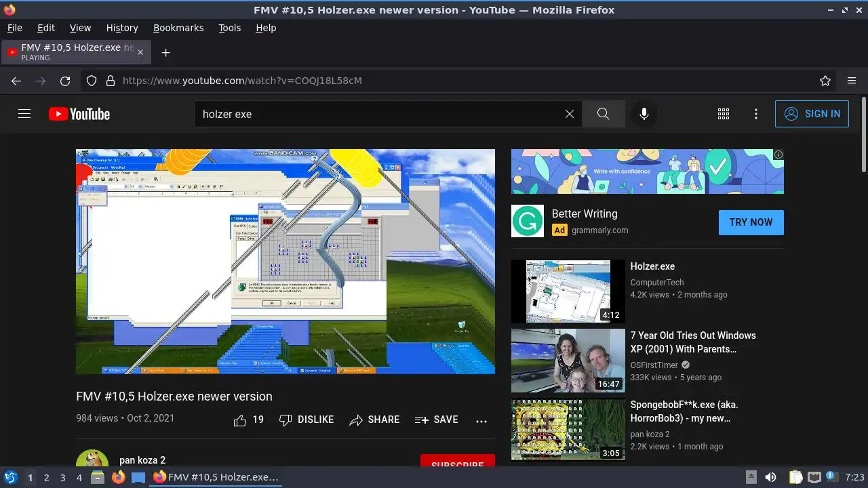Open tracking protection shield icon
The width and height of the screenshot is (868, 488).
tap(92, 81)
